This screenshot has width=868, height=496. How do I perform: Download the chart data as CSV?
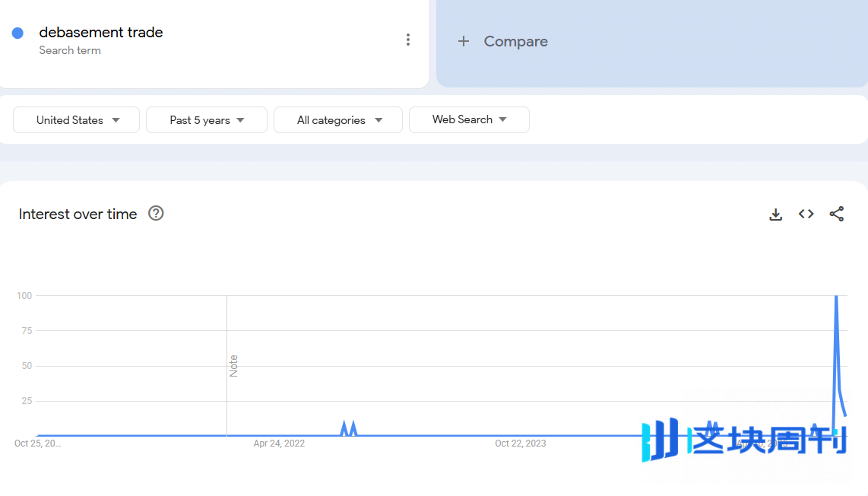pos(775,215)
